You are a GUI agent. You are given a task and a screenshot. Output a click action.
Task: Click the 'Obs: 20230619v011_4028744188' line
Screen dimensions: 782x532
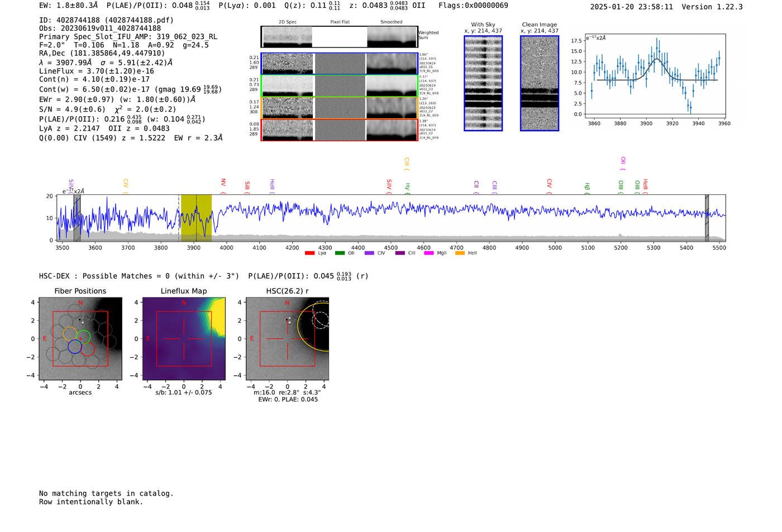[x=100, y=28]
